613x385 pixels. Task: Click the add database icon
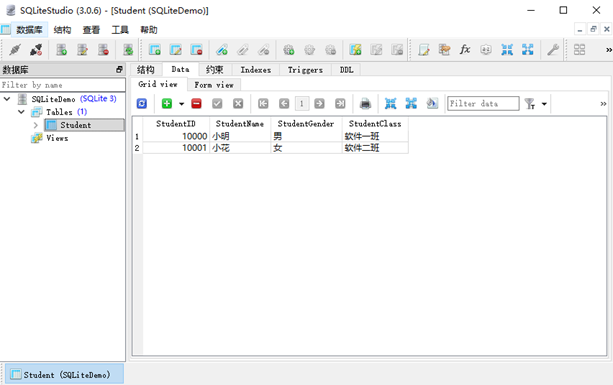tap(61, 50)
